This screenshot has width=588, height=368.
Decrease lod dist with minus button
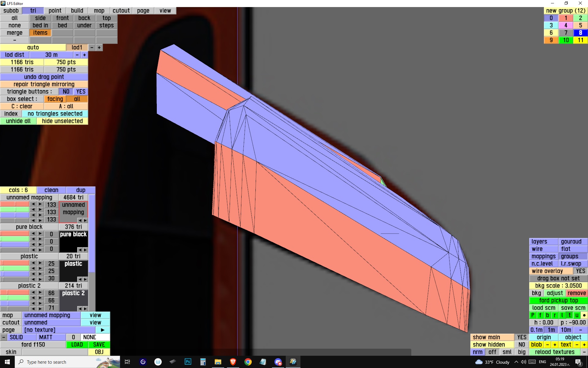(77, 55)
